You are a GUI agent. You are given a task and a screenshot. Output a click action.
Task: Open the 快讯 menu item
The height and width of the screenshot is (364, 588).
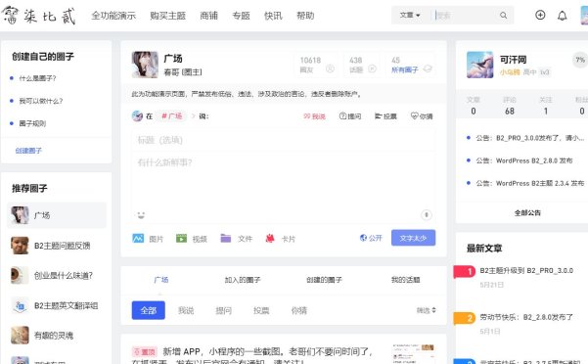[273, 16]
